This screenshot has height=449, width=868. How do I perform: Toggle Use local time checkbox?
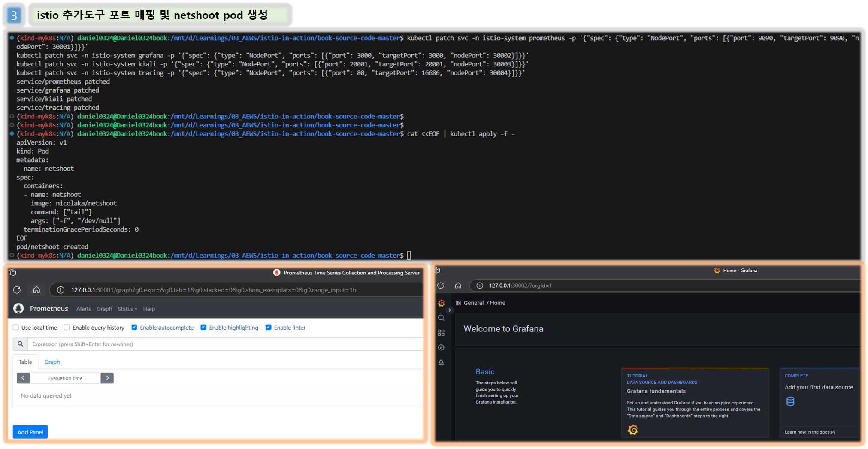(16, 328)
